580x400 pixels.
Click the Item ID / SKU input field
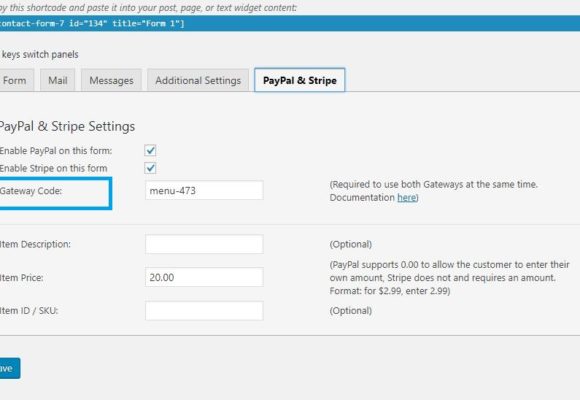[x=204, y=310]
